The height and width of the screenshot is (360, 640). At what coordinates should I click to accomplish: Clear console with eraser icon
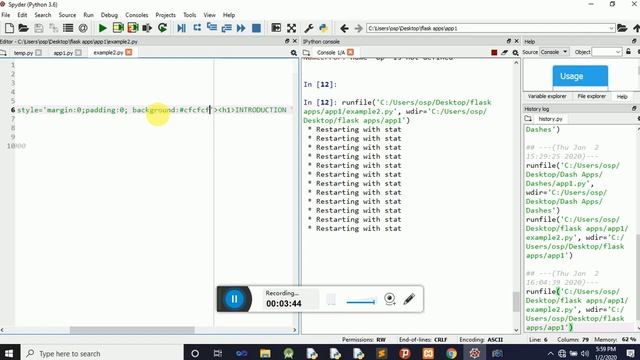coord(505,53)
